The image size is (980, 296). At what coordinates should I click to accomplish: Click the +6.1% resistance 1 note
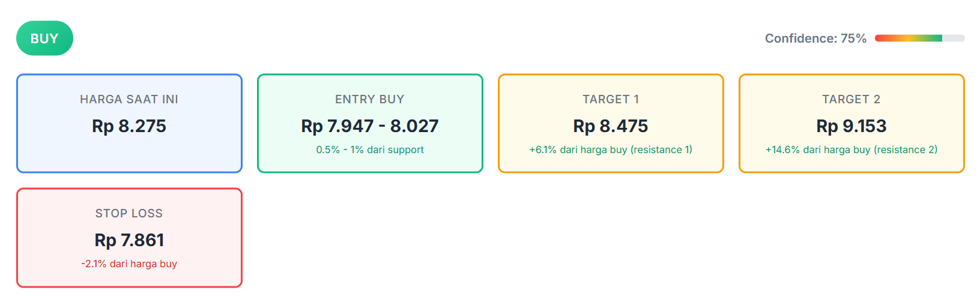coord(611,150)
